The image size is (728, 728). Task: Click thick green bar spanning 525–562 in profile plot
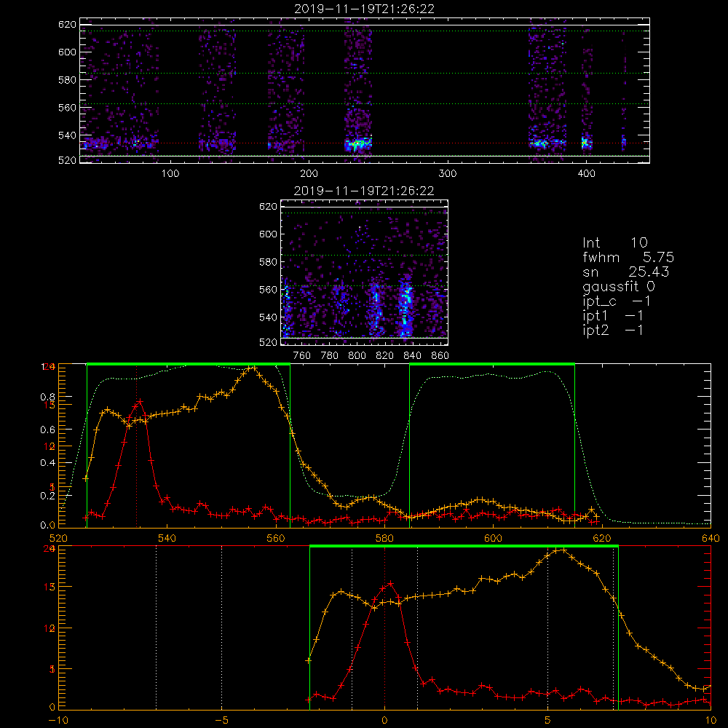(189, 364)
